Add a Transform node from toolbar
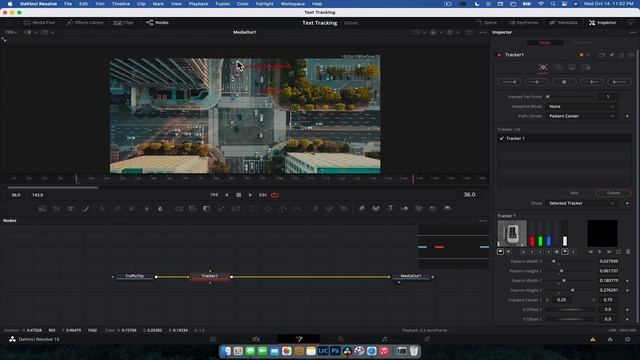Image resolution: width=640 pixels, height=360 pixels. (236, 209)
